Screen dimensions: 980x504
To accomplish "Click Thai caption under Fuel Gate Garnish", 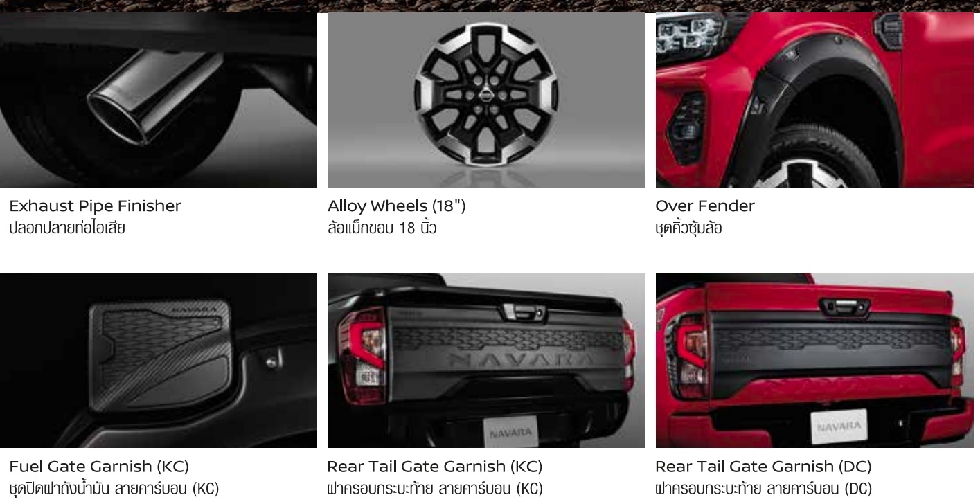I will [x=114, y=489].
